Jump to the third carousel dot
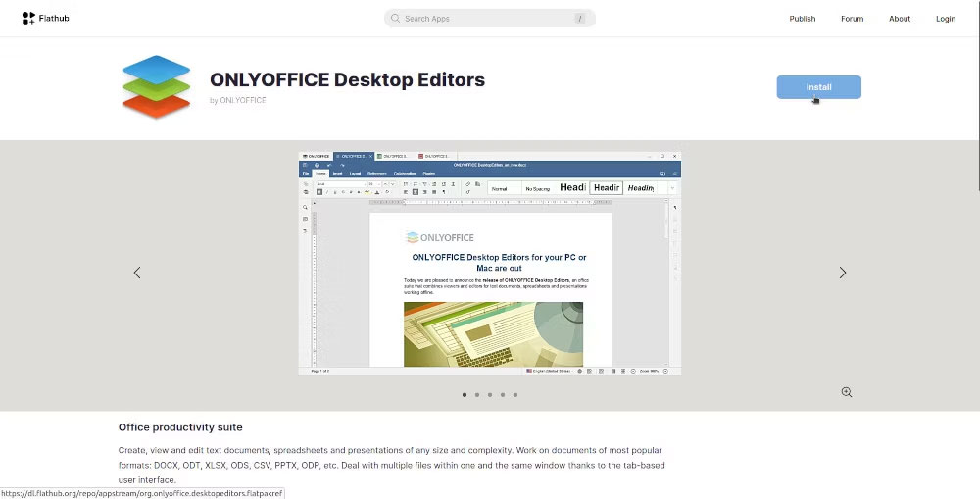980x499 pixels. tap(490, 394)
